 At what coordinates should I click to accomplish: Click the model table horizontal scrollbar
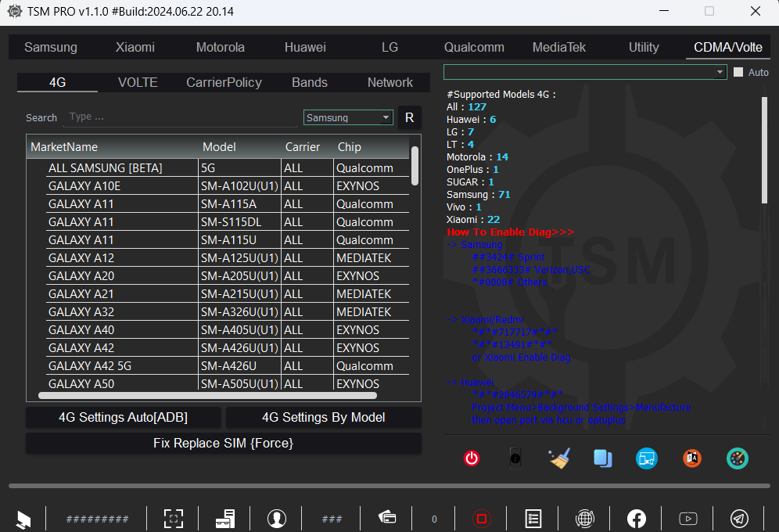click(208, 396)
